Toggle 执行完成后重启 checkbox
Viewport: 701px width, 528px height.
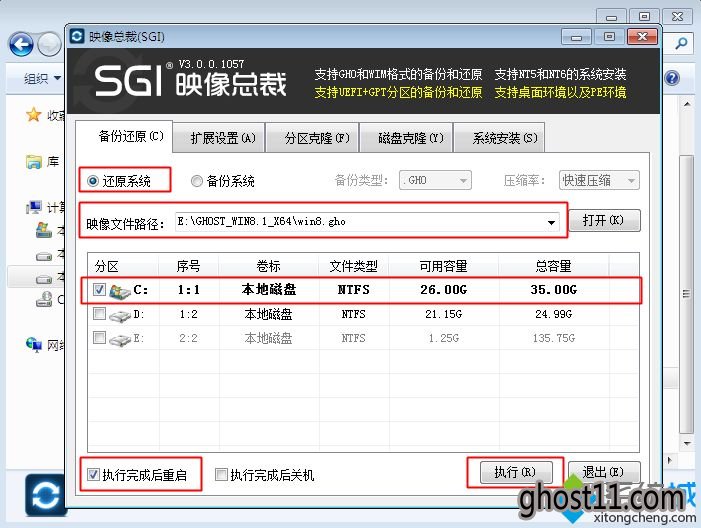point(93,474)
